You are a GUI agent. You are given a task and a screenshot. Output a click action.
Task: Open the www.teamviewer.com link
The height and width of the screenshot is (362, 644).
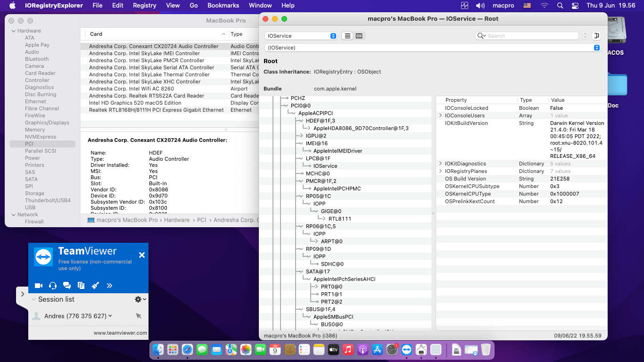120,333
